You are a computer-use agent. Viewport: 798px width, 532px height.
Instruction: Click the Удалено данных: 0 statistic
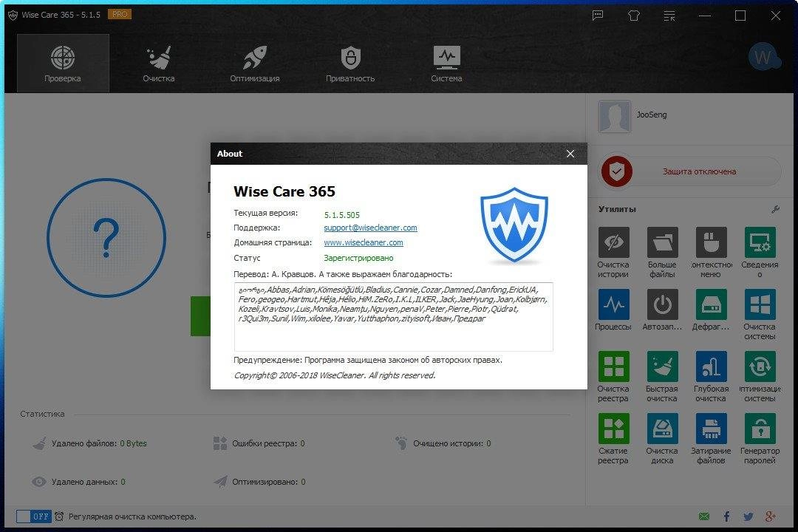78,482
